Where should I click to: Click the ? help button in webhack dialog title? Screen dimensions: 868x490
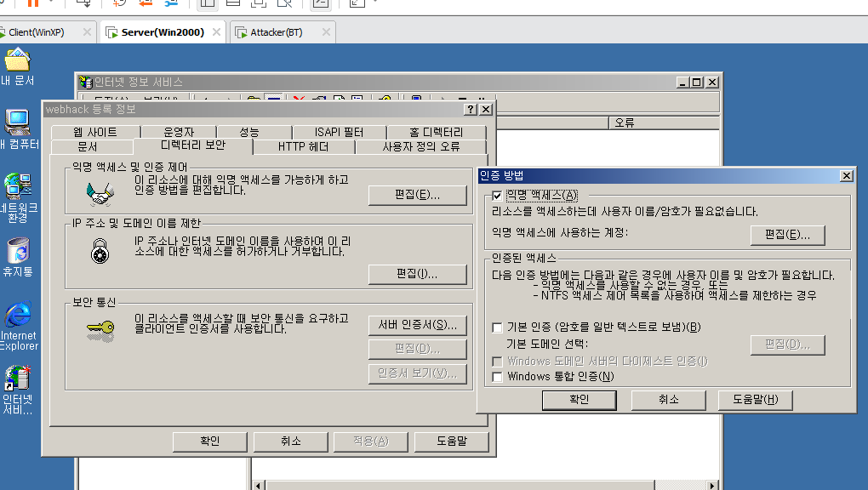tap(471, 109)
